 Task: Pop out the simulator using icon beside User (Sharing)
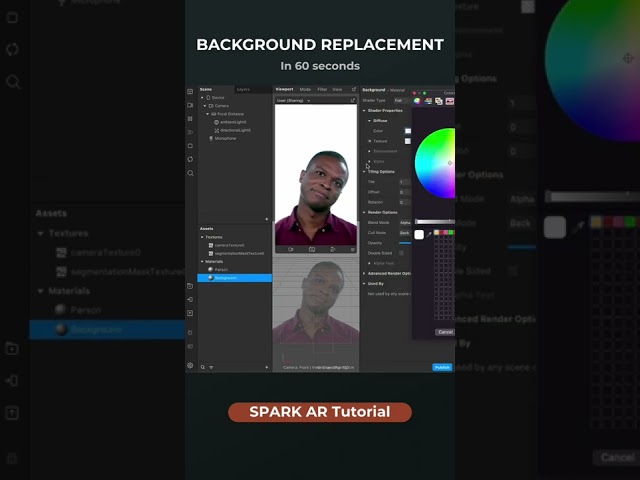click(353, 100)
